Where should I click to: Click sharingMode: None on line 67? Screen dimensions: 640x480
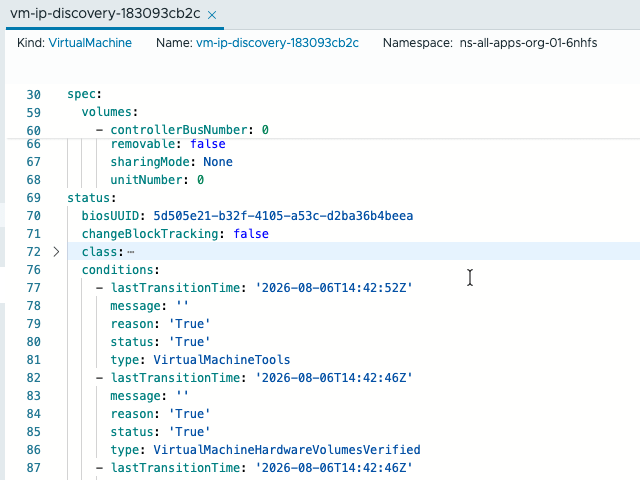pyautogui.click(x=171, y=162)
